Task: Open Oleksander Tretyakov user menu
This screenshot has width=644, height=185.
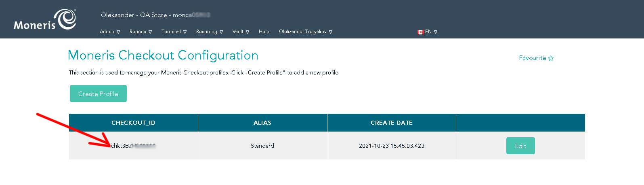Action: pos(306,32)
